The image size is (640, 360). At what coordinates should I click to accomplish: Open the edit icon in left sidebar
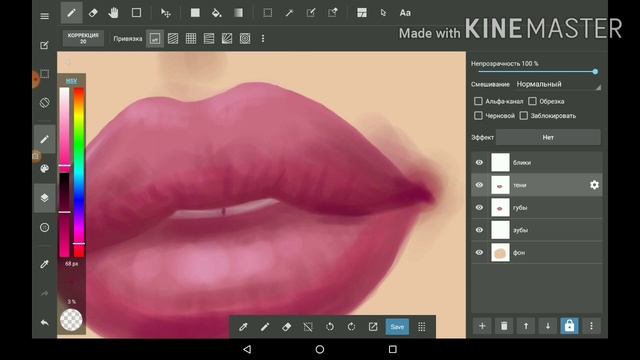(x=44, y=45)
